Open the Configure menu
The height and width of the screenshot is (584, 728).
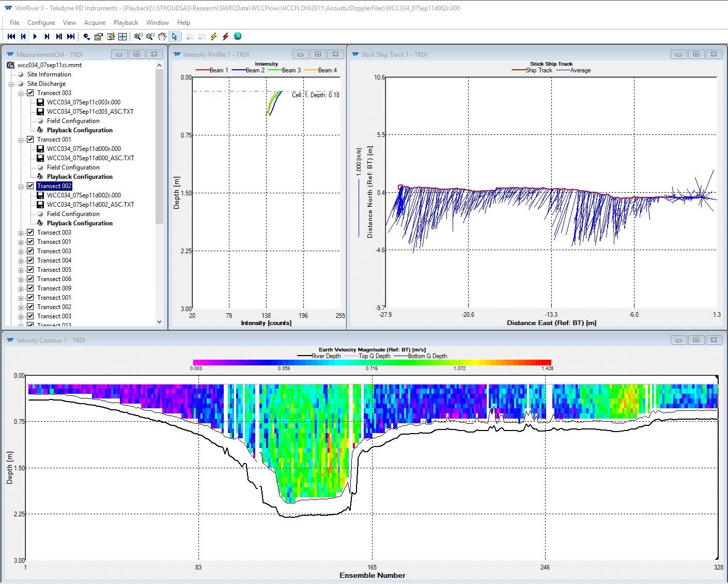pos(41,23)
